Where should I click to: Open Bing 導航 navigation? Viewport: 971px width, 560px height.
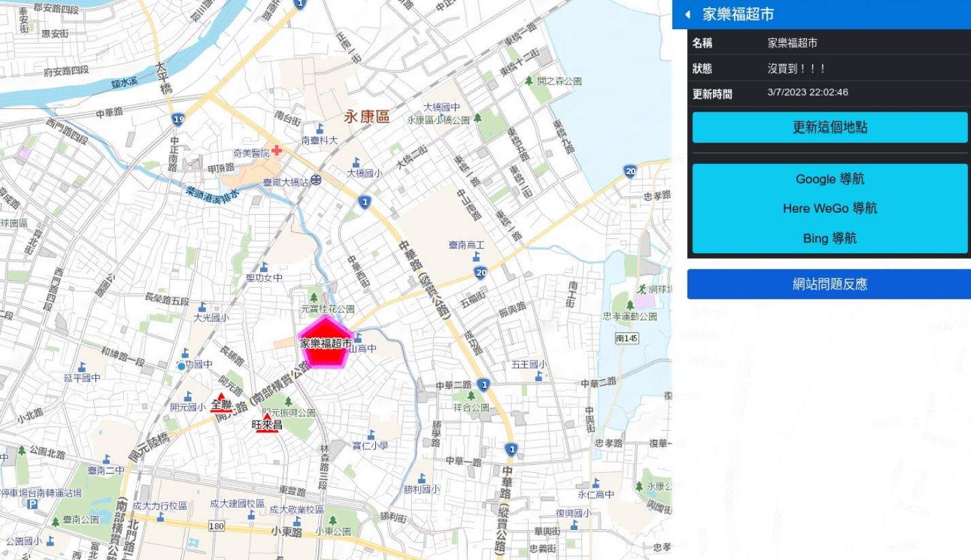pos(829,238)
